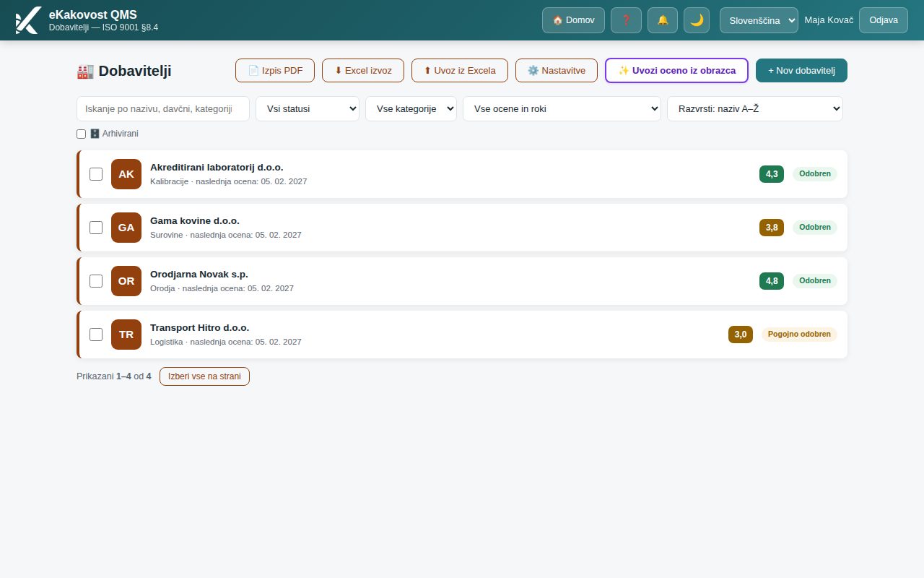The width and height of the screenshot is (924, 578).
Task: Open help via the question mark icon
Action: click(626, 20)
